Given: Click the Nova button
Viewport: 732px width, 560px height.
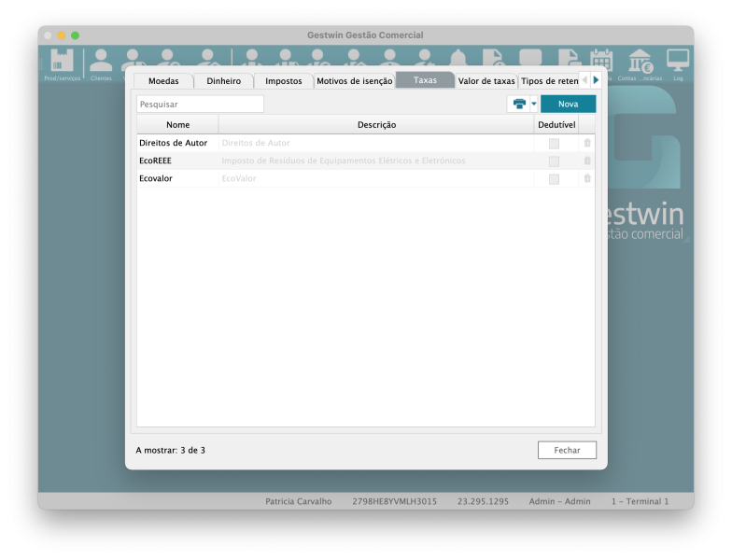Looking at the screenshot, I should tap(568, 105).
